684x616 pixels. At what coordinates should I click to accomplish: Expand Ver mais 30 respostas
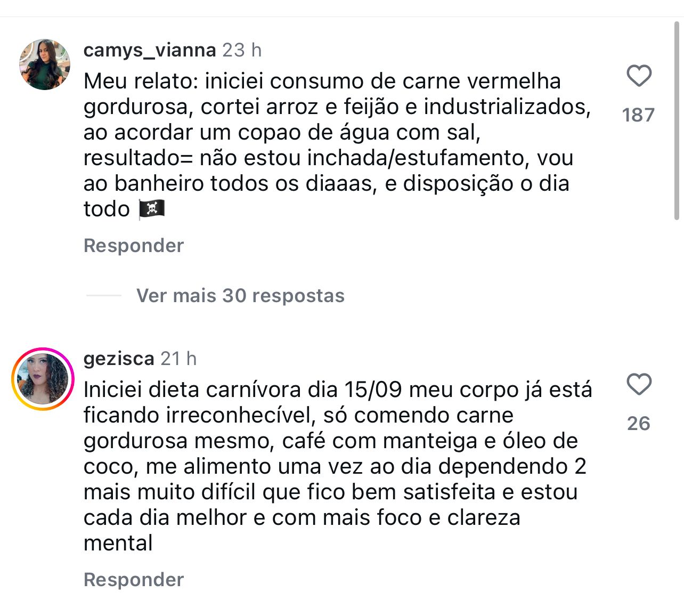click(x=240, y=296)
